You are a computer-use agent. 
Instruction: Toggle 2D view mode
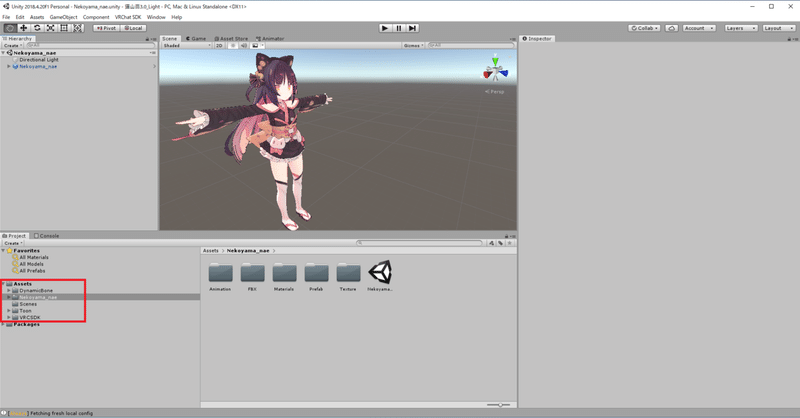[219, 45]
